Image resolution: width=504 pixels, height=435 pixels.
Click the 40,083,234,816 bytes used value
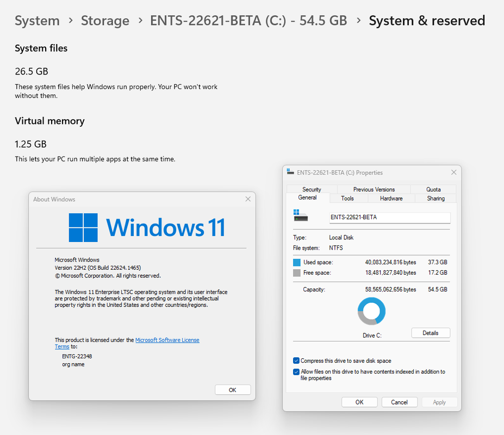point(390,262)
